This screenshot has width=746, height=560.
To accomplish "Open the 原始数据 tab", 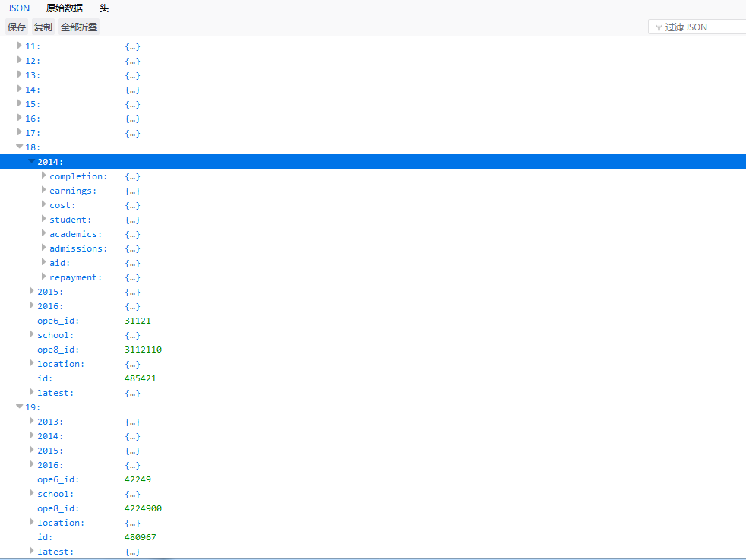I will tap(65, 8).
